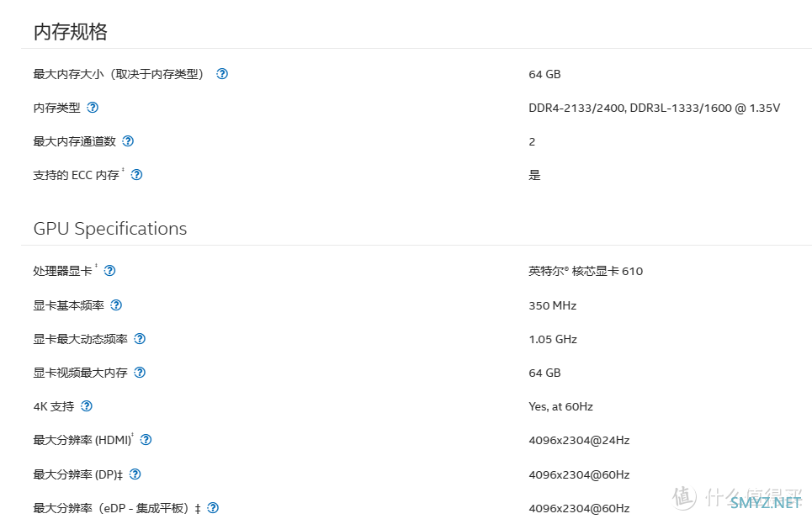Click the eDP row 4096x2304@60Hz value
The width and height of the screenshot is (812, 519).
click(x=579, y=509)
